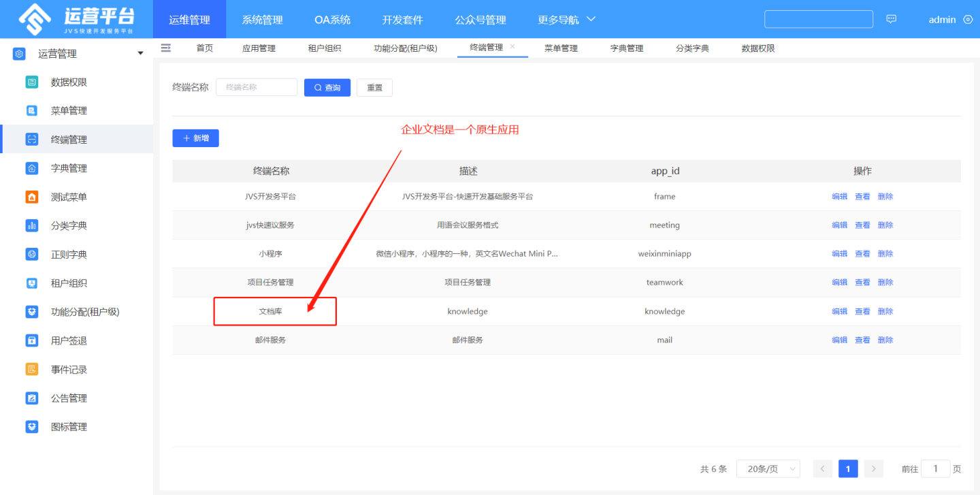Click the settings icon beside admin
This screenshot has height=495, width=980.
[x=968, y=19]
